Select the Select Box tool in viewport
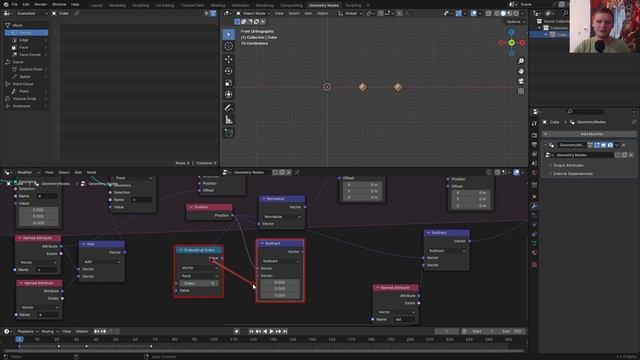640x360 pixels. click(x=229, y=34)
